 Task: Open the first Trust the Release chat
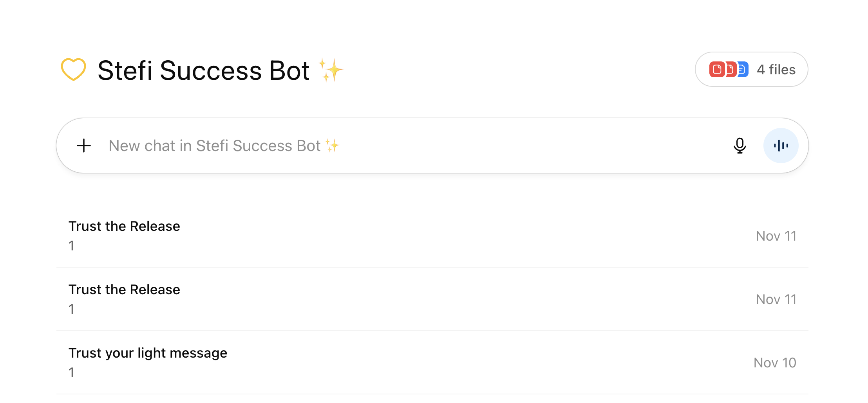(x=124, y=226)
